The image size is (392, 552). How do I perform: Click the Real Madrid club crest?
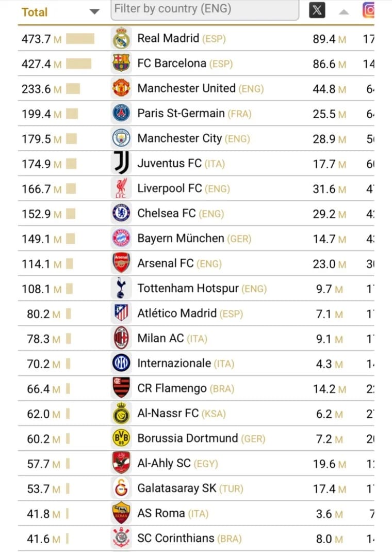[x=121, y=38]
